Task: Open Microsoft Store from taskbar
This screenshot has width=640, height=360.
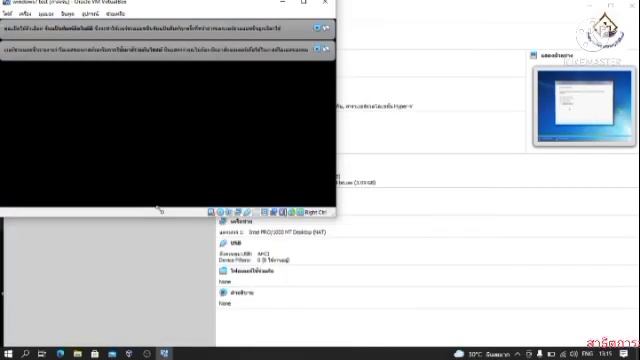Action: [95, 354]
